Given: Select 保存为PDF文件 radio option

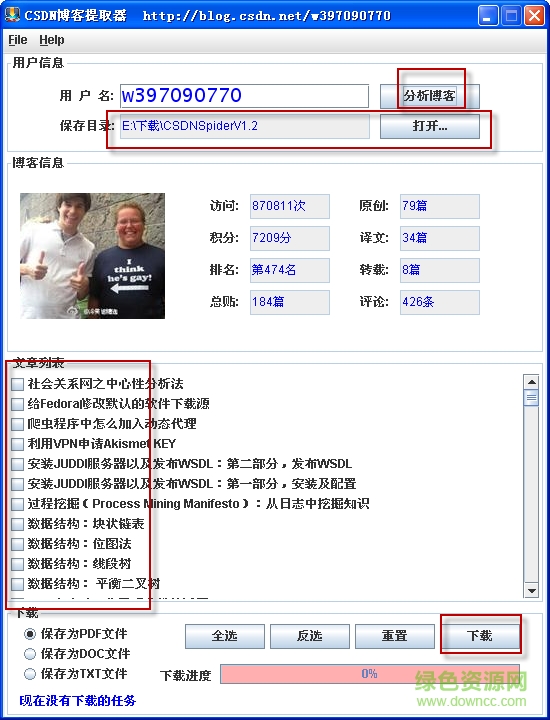Looking at the screenshot, I should coord(30,634).
